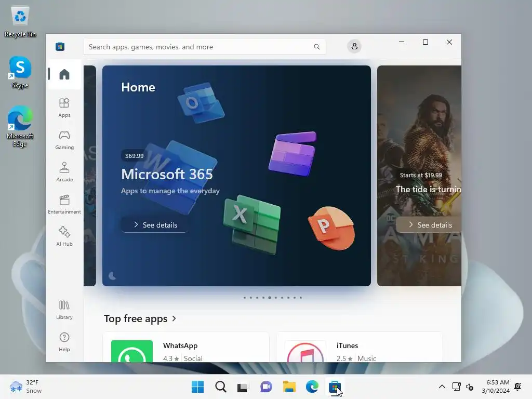Viewport: 532px width, 399px height.
Task: Click Microsoft Store icon on taskbar
Action: coord(335,387)
